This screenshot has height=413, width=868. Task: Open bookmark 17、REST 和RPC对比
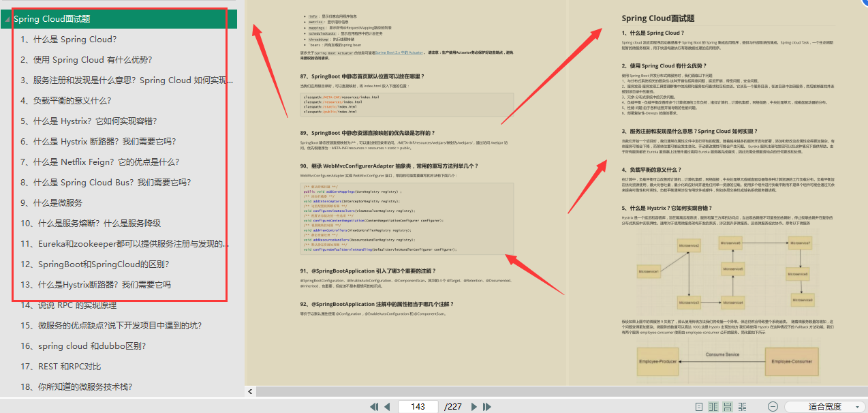pos(61,367)
